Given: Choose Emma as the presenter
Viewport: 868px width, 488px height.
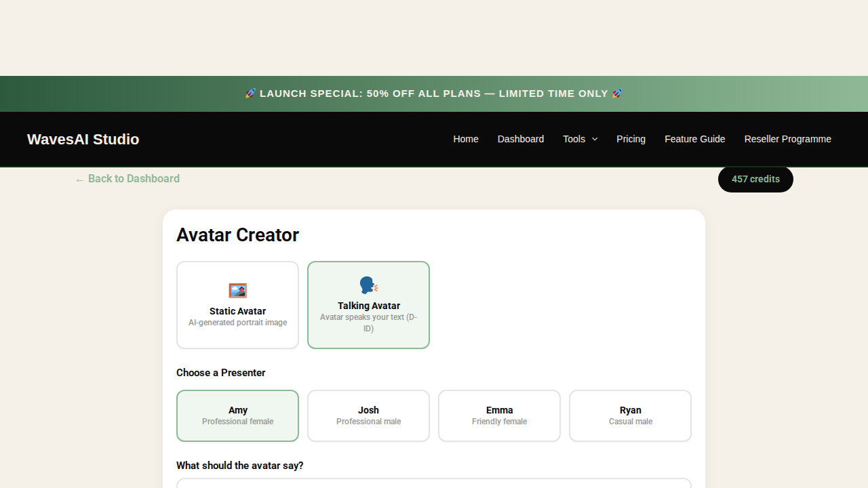Looking at the screenshot, I should 499,415.
